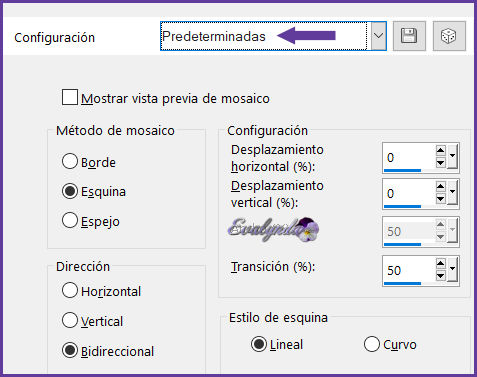Select the Espejo mosaic method
Viewport: 477px width, 377px height.
point(70,220)
